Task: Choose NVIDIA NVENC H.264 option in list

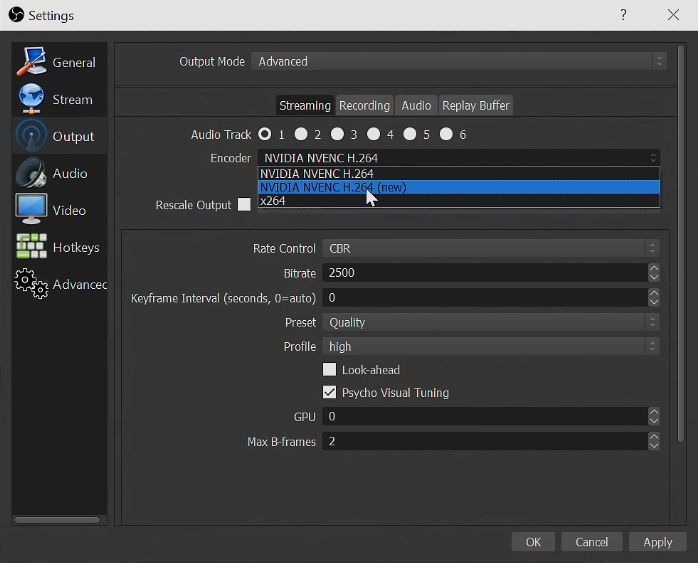Action: 459,174
